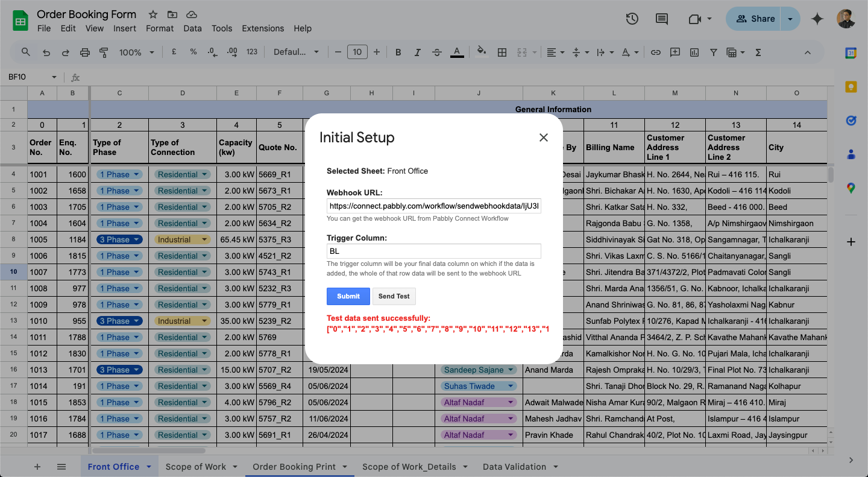Image resolution: width=868 pixels, height=477 pixels.
Task: Click the Webhook URL input field
Action: pyautogui.click(x=434, y=206)
